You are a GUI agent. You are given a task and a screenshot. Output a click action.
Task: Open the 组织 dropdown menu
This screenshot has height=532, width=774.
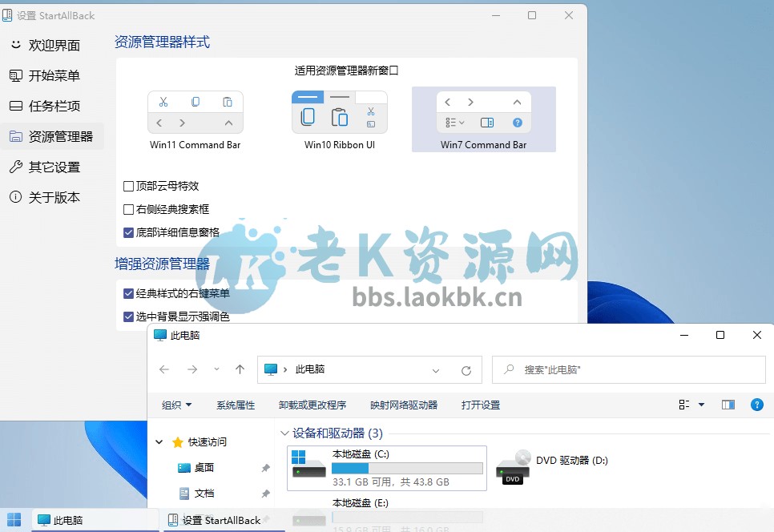pos(176,405)
